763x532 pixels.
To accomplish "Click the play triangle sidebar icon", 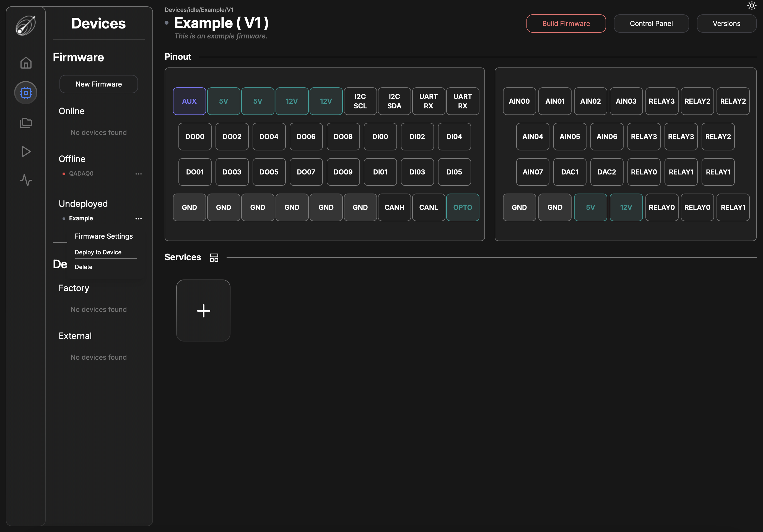I will pyautogui.click(x=26, y=152).
